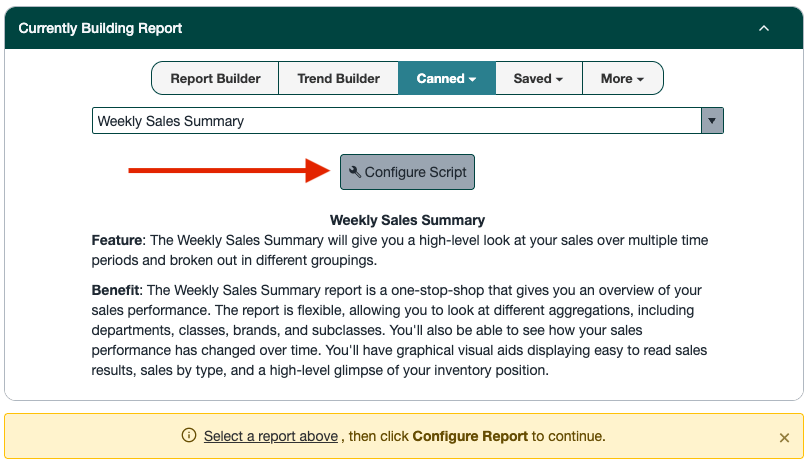The width and height of the screenshot is (808, 467).
Task: Click the Configure Script button
Action: pyautogui.click(x=407, y=172)
